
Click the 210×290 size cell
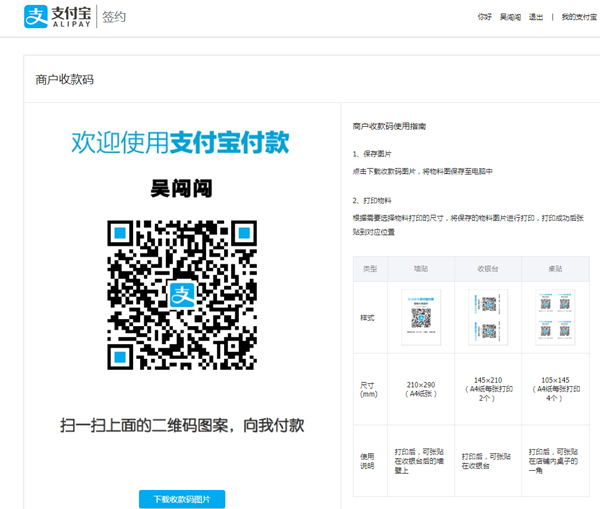point(421,389)
